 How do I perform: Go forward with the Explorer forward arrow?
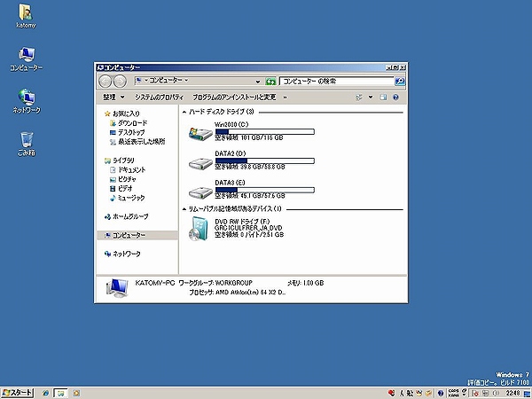(120, 82)
